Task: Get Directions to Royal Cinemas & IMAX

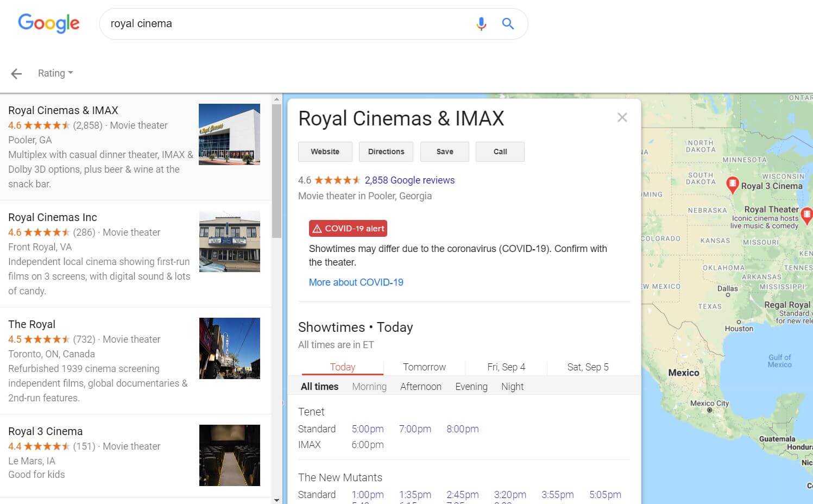Action: [x=386, y=152]
